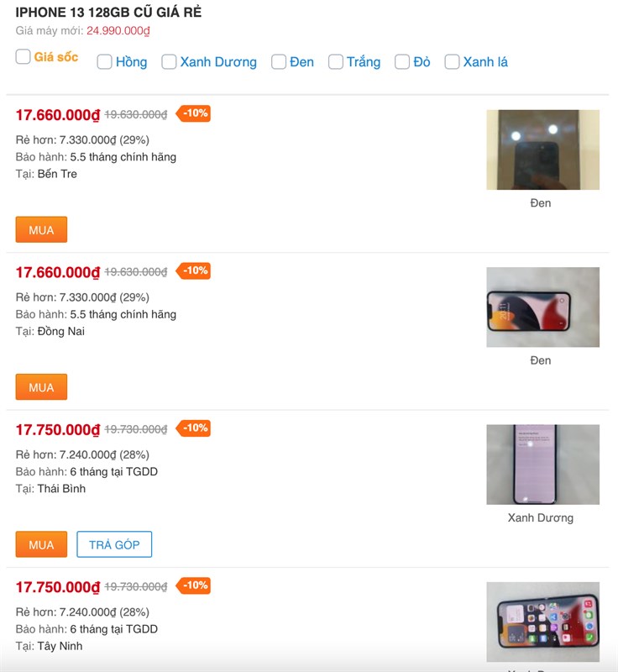Viewport: 618px width, 672px height.
Task: View the Đồng Nai iPhone thumbnail image
Action: [542, 307]
